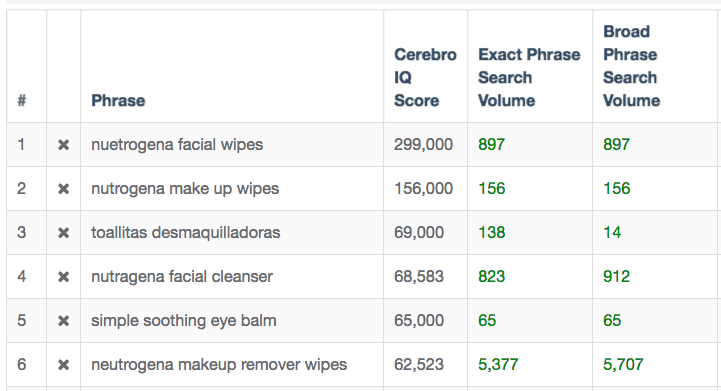Select phrase toallitas desmaquilladoras
The height and width of the screenshot is (391, 721).
click(x=186, y=232)
